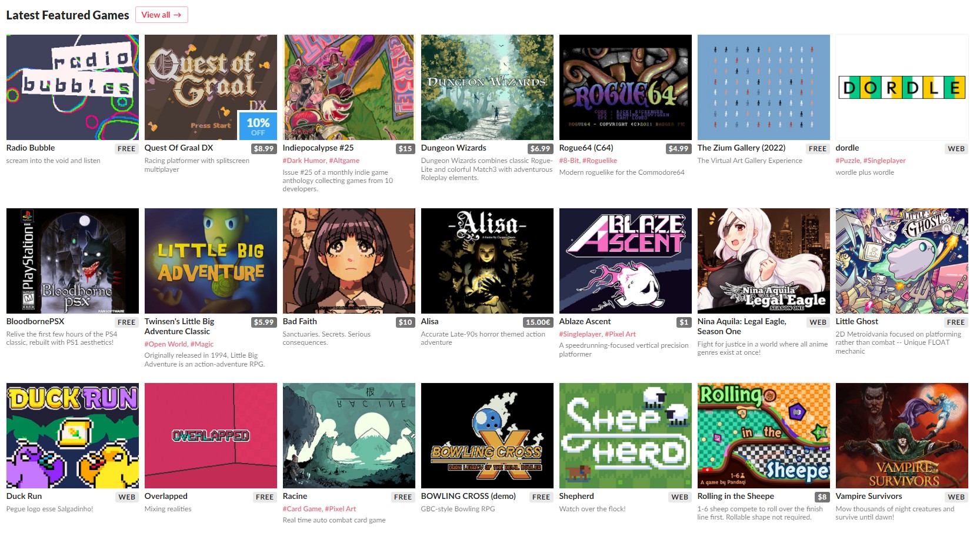
Task: Click the $10 price badge for Bad Faith
Action: 405,322
